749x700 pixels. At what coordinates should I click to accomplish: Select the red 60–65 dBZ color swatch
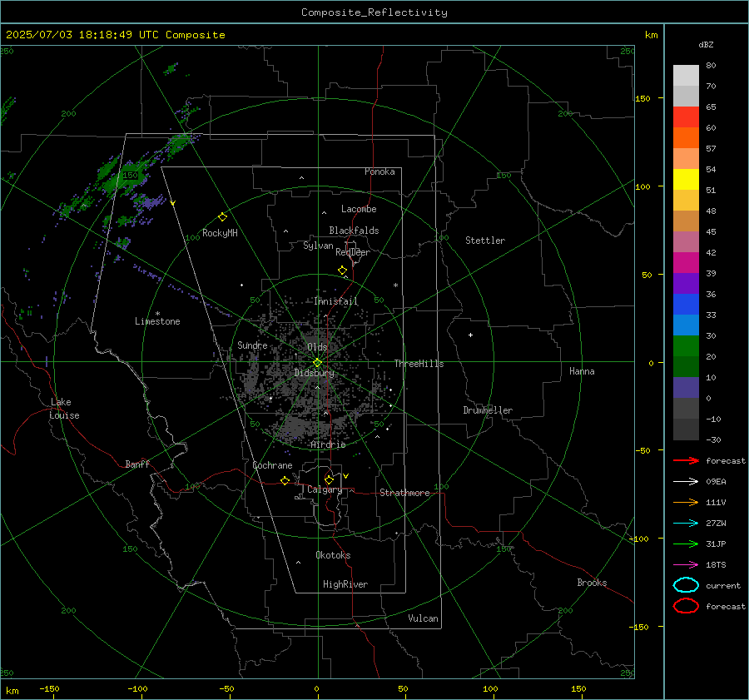click(x=686, y=117)
